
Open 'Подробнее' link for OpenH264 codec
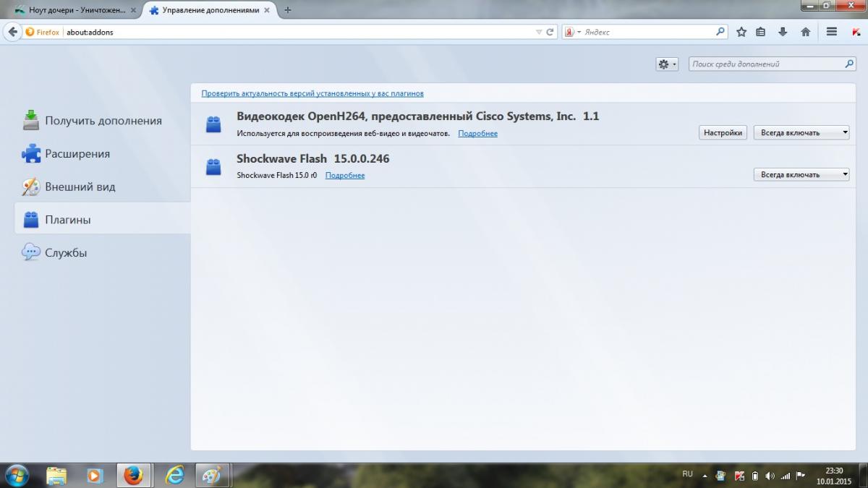tap(477, 134)
